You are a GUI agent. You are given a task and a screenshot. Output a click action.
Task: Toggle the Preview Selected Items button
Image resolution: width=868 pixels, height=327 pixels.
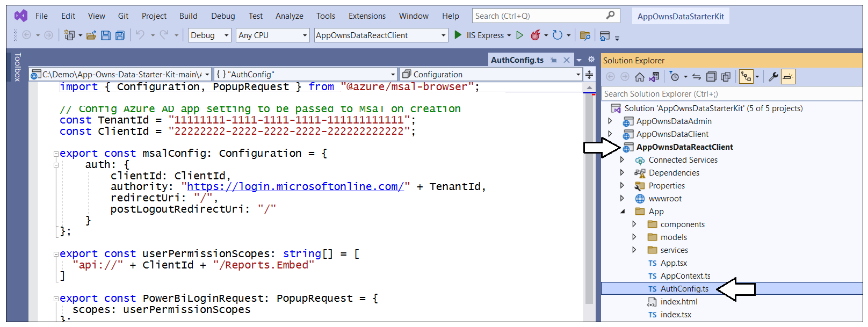point(788,77)
